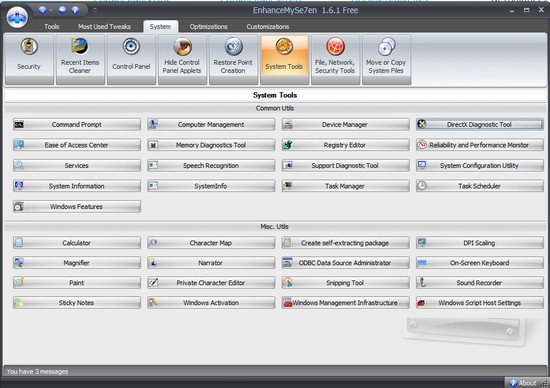Select the System Tools ribbon icon
Image resolution: width=550 pixels, height=388 pixels.
pyautogui.click(x=284, y=59)
